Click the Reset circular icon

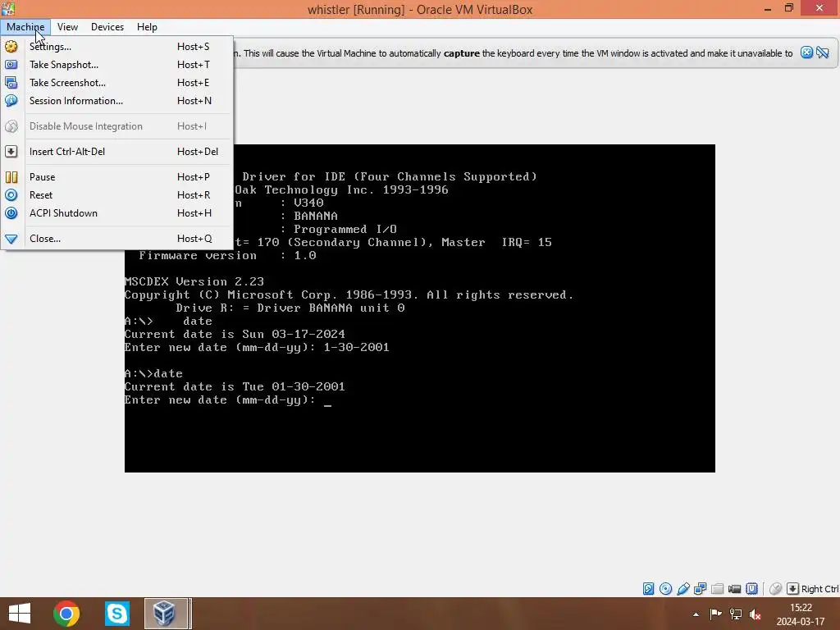pos(11,195)
